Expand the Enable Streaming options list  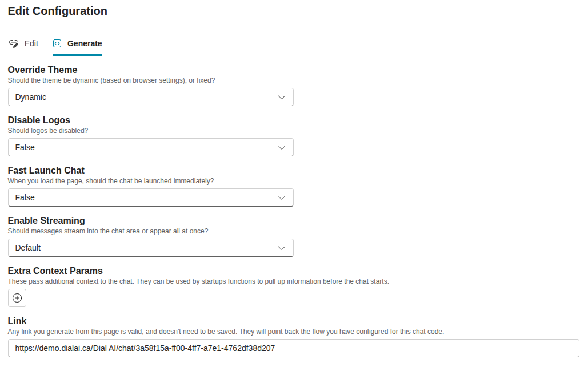[x=150, y=248]
